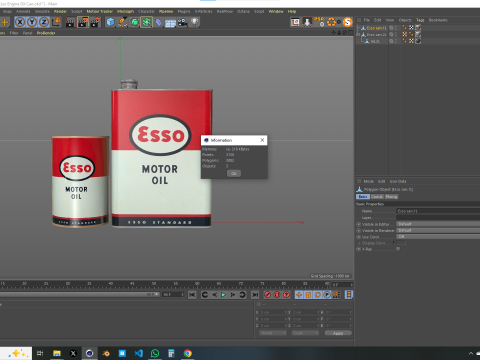This screenshot has width=480, height=360.
Task: Toggle visibility dots of second Esso can
Action: click(x=396, y=34)
